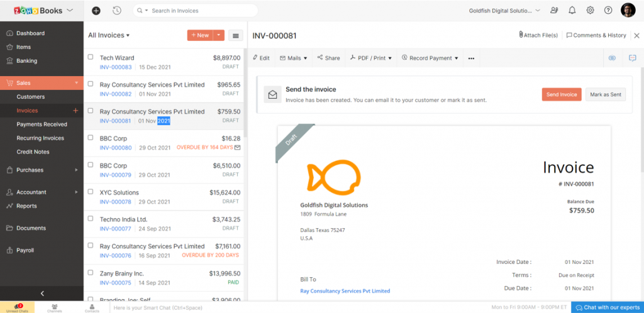644x313 pixels.
Task: Check the INV-000081 invoice checkbox
Action: (91, 111)
